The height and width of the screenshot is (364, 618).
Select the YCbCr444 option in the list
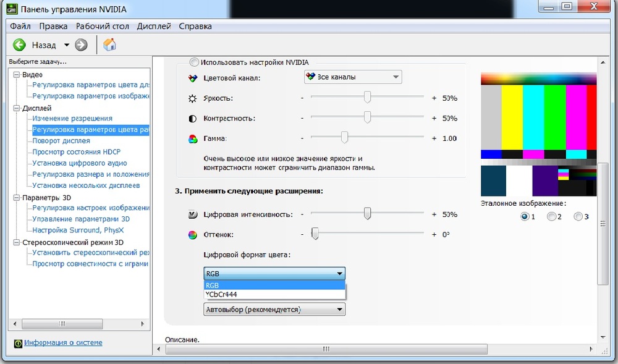274,294
